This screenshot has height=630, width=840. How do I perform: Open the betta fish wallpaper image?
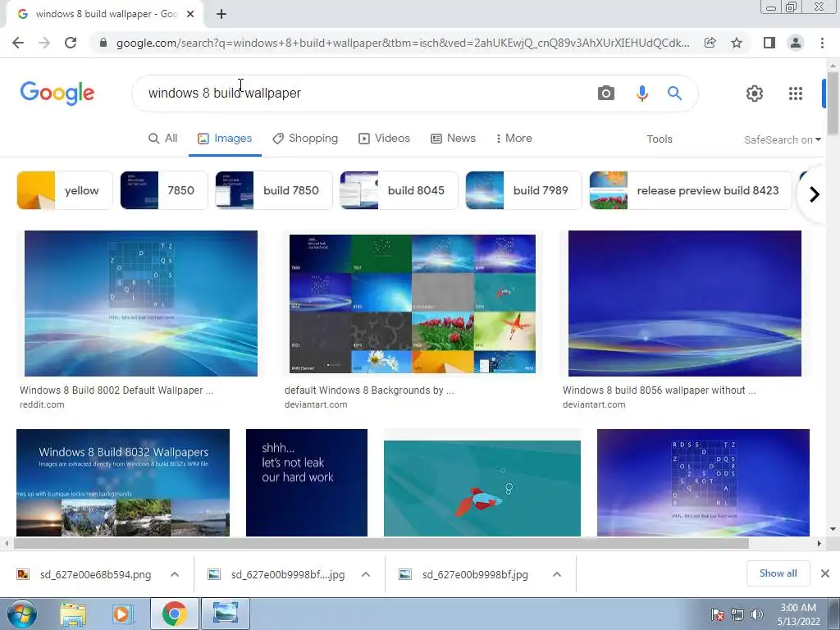(x=482, y=487)
